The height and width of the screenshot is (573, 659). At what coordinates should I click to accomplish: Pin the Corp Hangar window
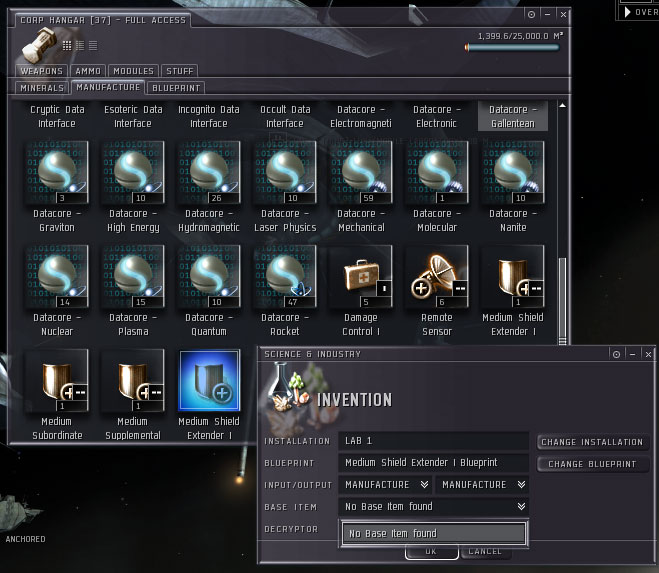click(x=531, y=15)
